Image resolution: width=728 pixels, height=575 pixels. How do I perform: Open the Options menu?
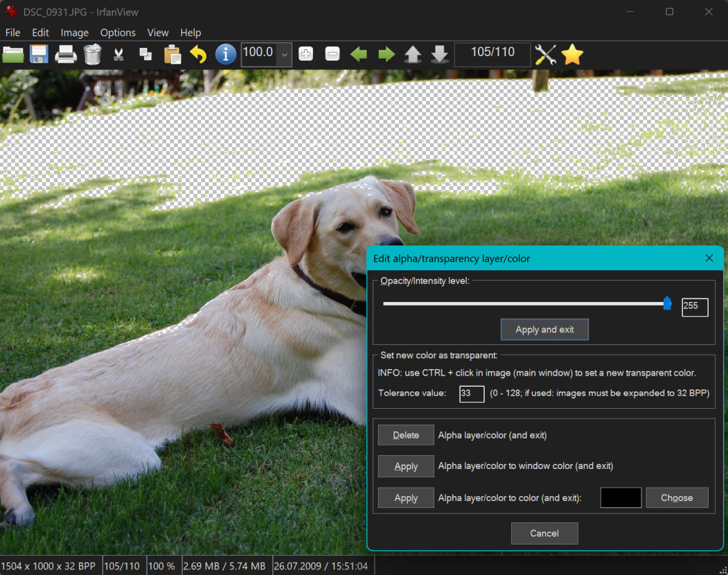[x=118, y=33]
